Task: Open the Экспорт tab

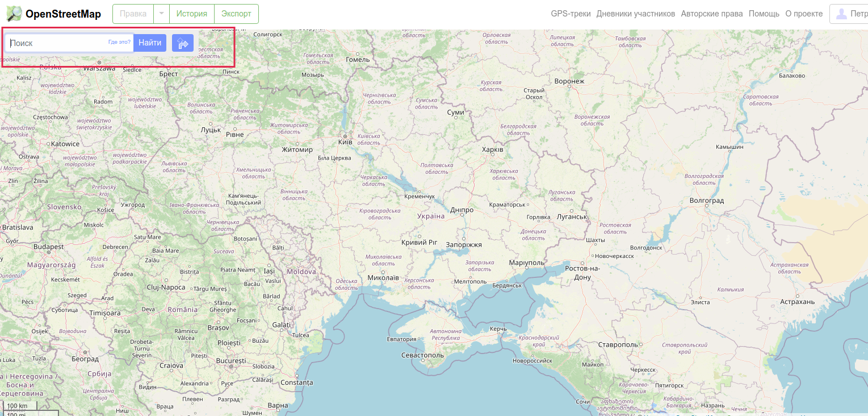Action: (x=236, y=14)
